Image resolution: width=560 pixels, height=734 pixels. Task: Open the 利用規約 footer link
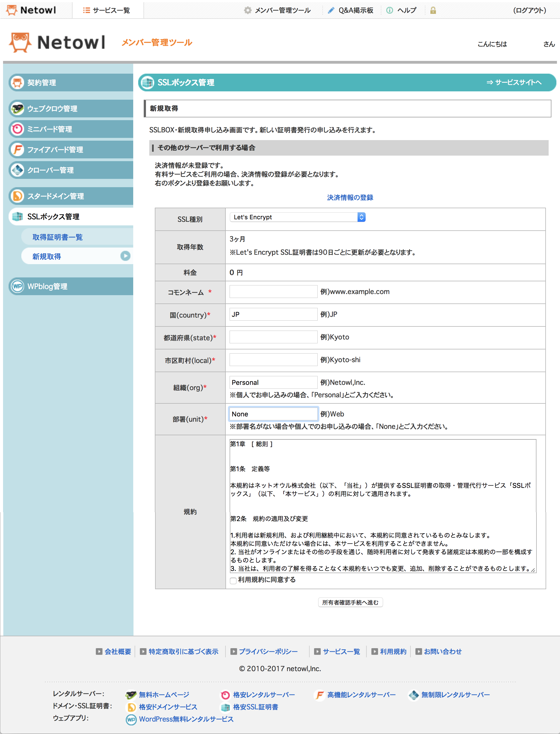tap(393, 652)
